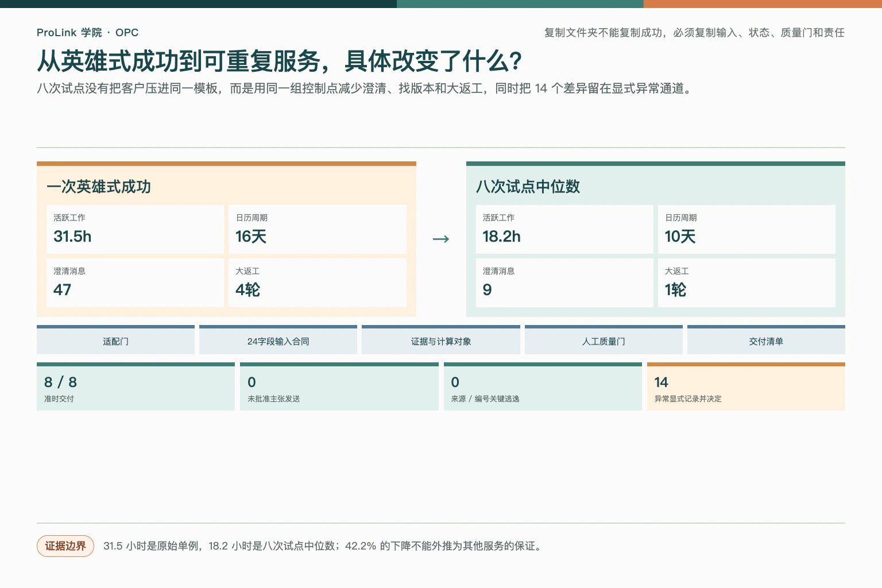Click the 47 clarification messages value
882x588 pixels.
62,290
